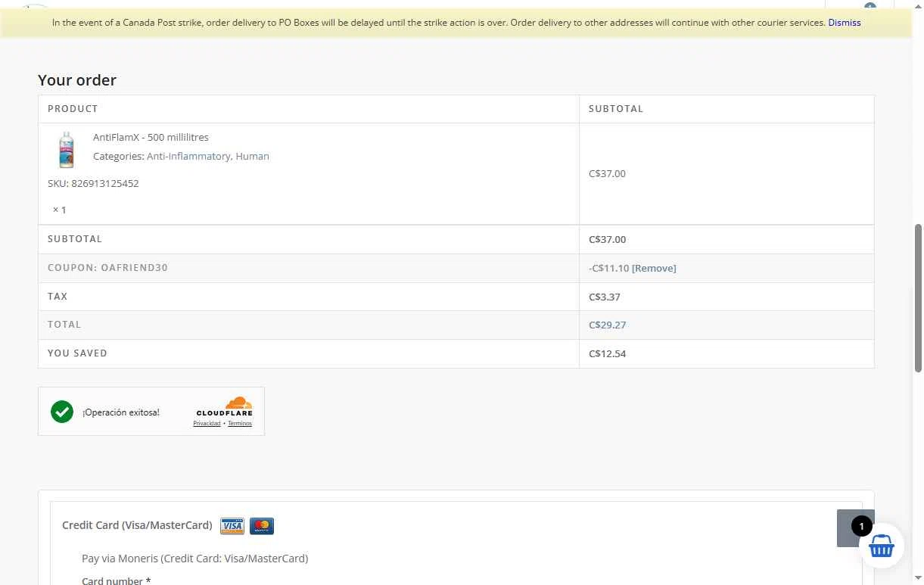Open Cloudflare Privacidad link

pos(207,423)
